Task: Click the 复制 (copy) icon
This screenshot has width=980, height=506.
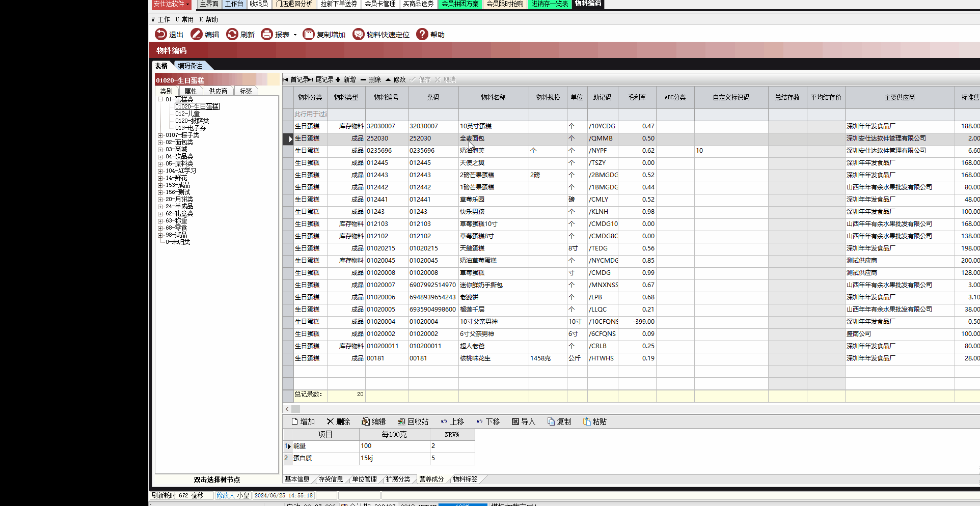Action: point(551,421)
